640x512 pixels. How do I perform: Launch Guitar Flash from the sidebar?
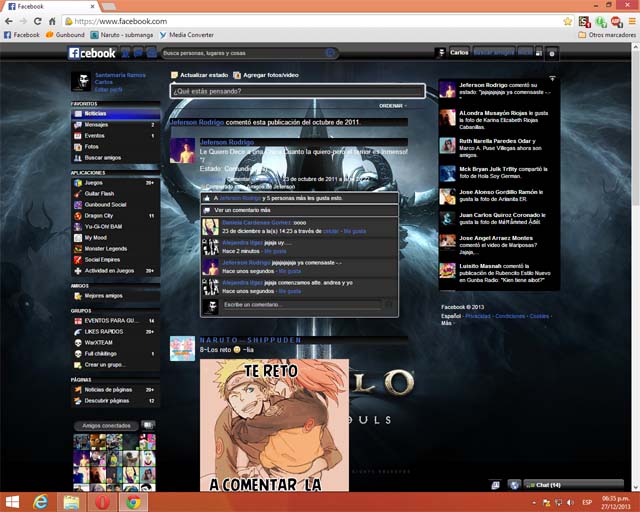(x=114, y=194)
